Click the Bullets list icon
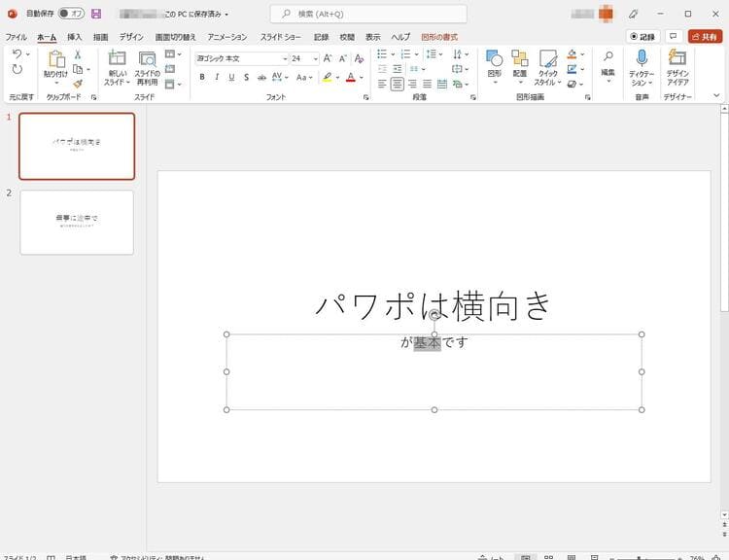Screen dimensions: 729x560 point(382,53)
